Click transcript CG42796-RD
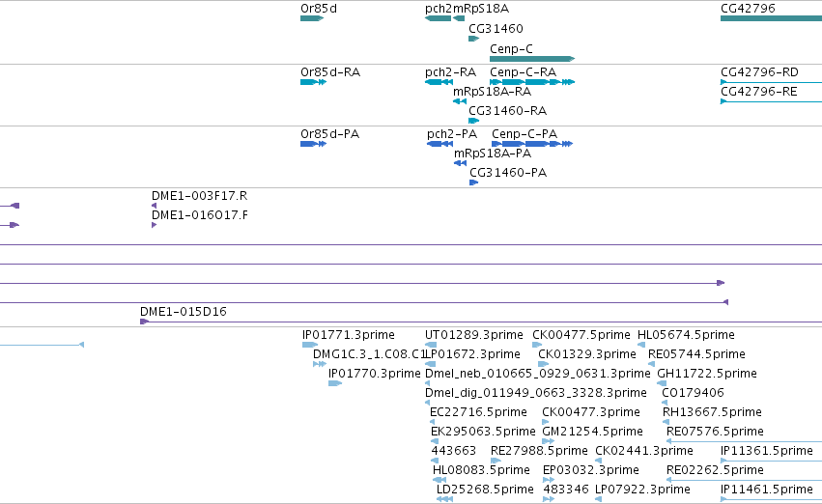The image size is (822, 504). pyautogui.click(x=771, y=82)
